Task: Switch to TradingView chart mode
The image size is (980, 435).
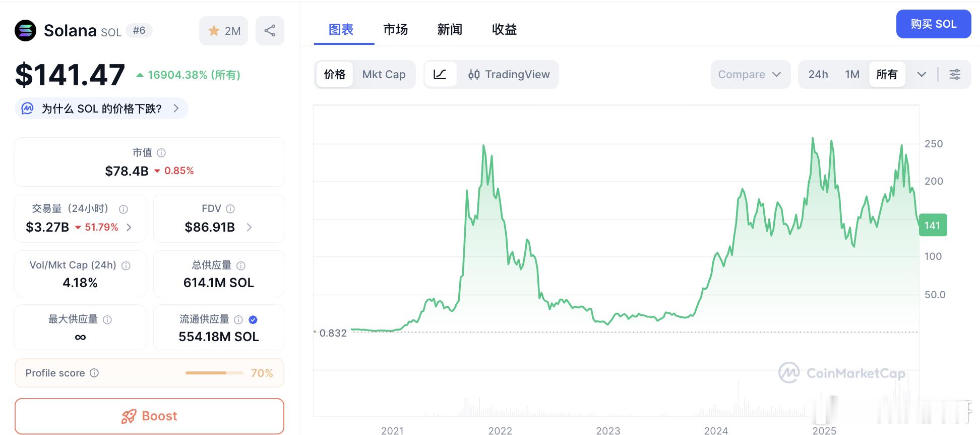Action: point(509,75)
